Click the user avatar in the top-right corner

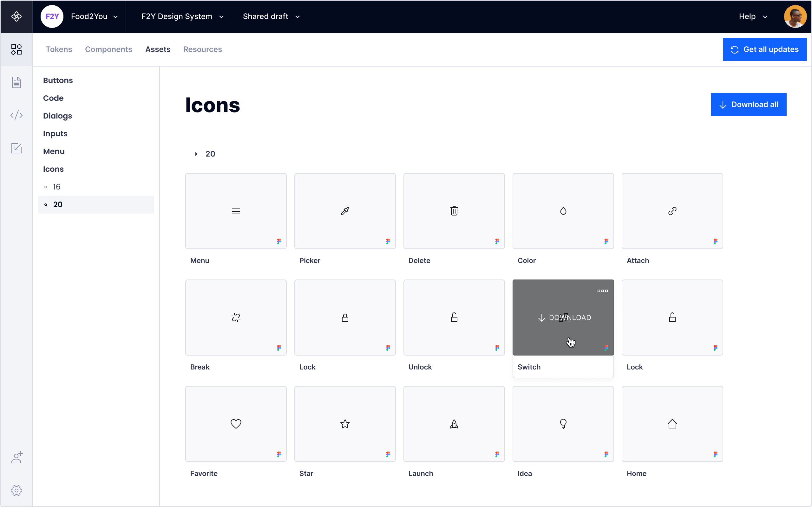pyautogui.click(x=795, y=16)
